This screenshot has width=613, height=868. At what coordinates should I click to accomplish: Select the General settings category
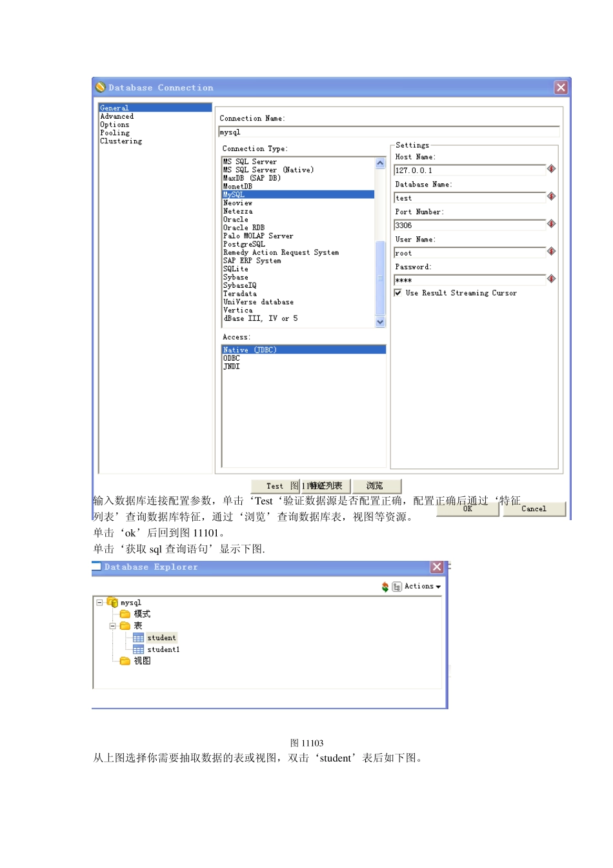click(x=155, y=108)
